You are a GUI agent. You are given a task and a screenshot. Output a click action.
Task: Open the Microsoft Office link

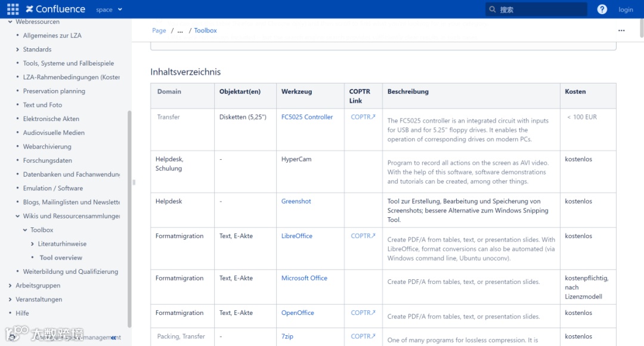point(304,278)
